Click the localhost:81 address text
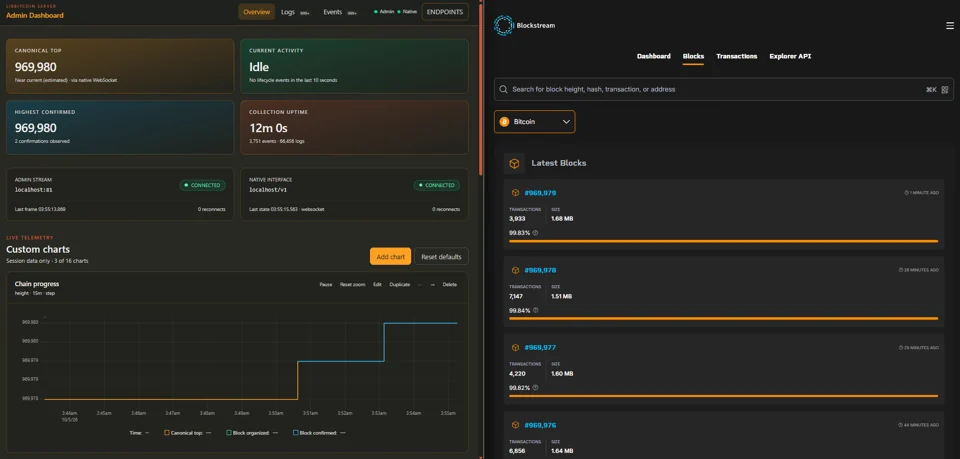 pos(34,190)
